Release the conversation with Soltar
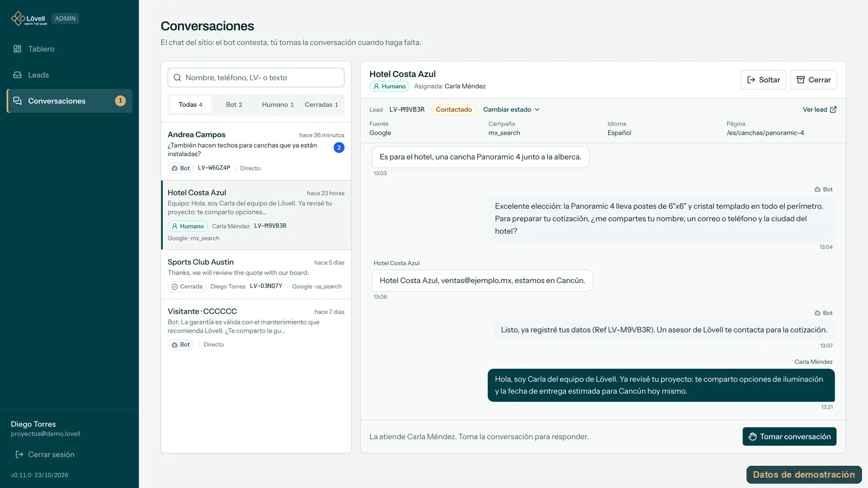The image size is (868, 488). [763, 80]
